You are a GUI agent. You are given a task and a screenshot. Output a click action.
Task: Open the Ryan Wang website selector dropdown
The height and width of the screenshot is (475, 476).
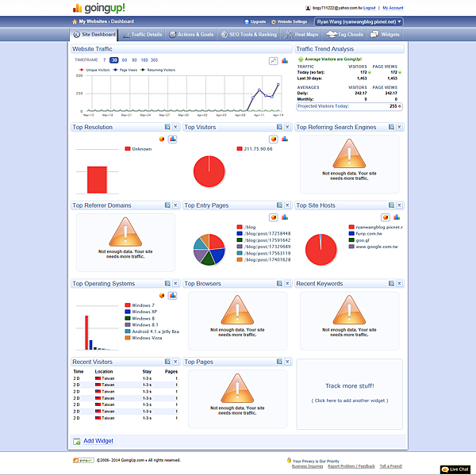[x=359, y=22]
